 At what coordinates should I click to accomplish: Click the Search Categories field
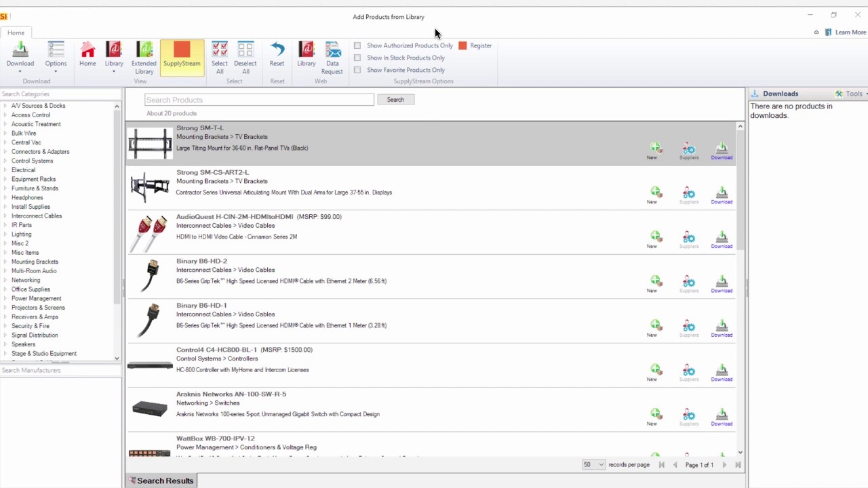tap(61, 94)
